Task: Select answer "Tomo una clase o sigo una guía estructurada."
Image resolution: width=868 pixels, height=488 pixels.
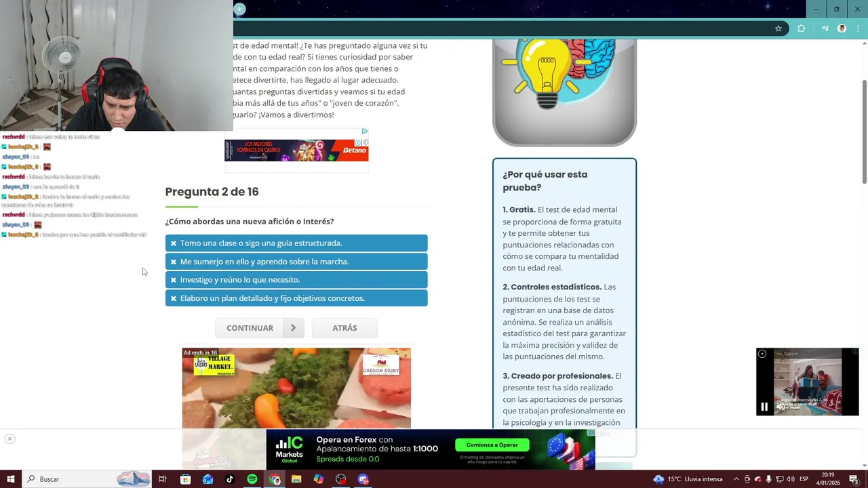Action: coord(296,243)
